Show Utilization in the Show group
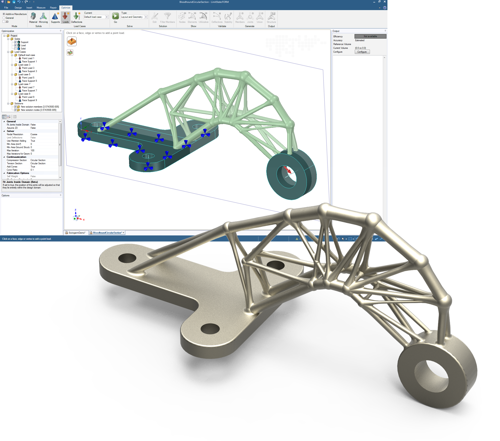The image size is (500, 441). click(203, 17)
